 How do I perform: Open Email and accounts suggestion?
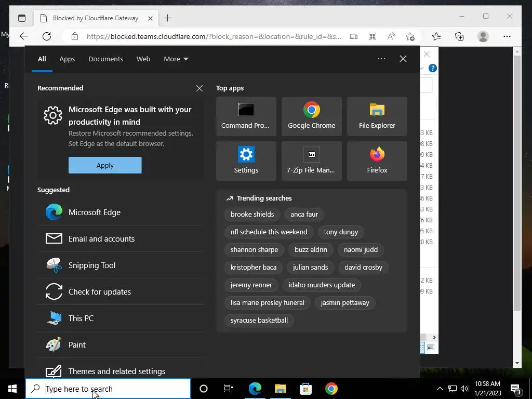(x=121, y=239)
